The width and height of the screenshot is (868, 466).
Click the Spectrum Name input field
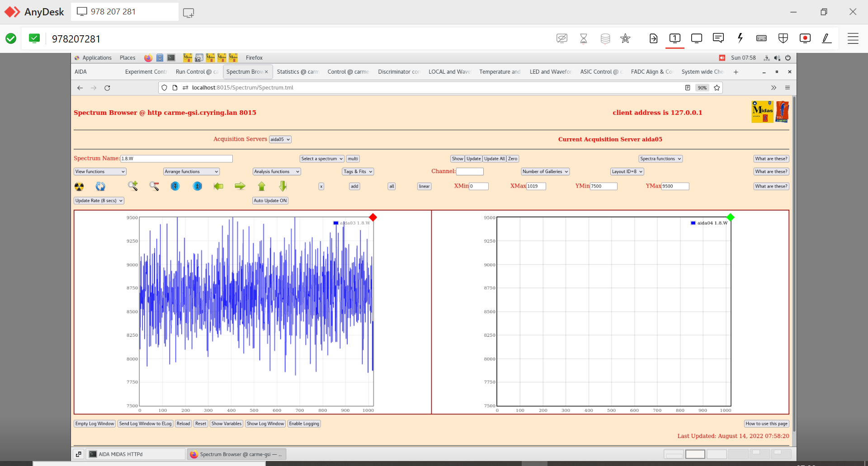[x=176, y=159]
